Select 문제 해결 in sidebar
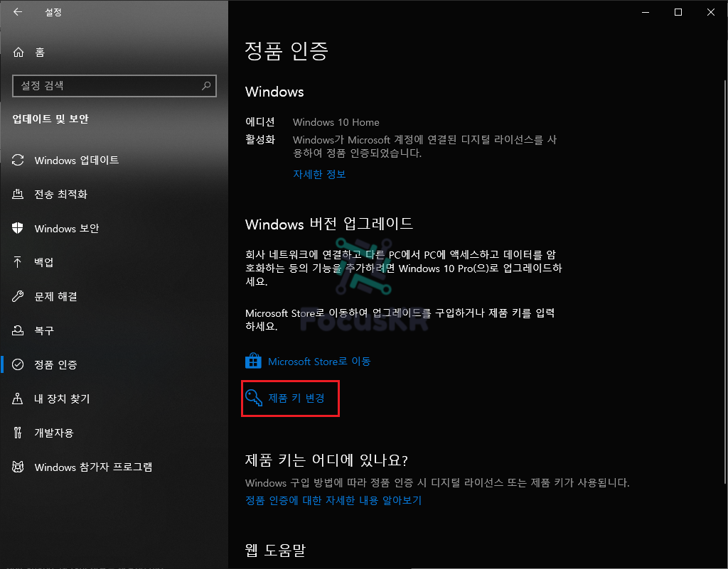The image size is (728, 569). coord(114,296)
